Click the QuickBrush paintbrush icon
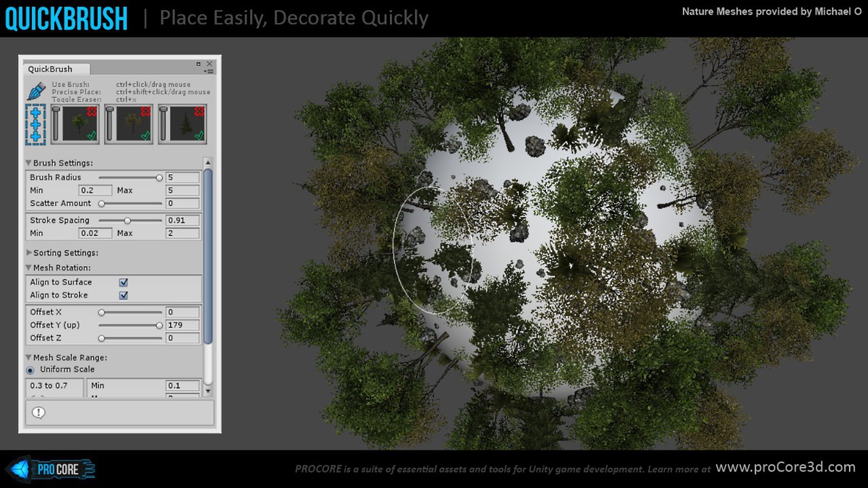 pyautogui.click(x=35, y=91)
